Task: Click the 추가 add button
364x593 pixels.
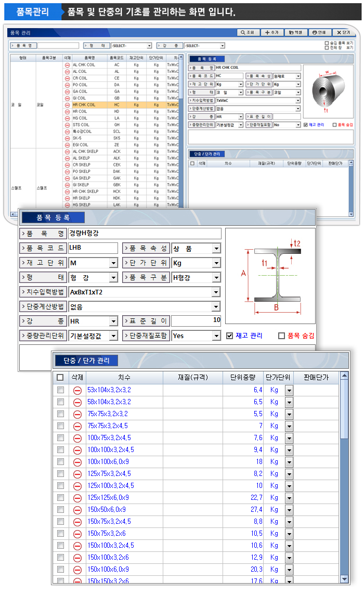Action: click(271, 33)
